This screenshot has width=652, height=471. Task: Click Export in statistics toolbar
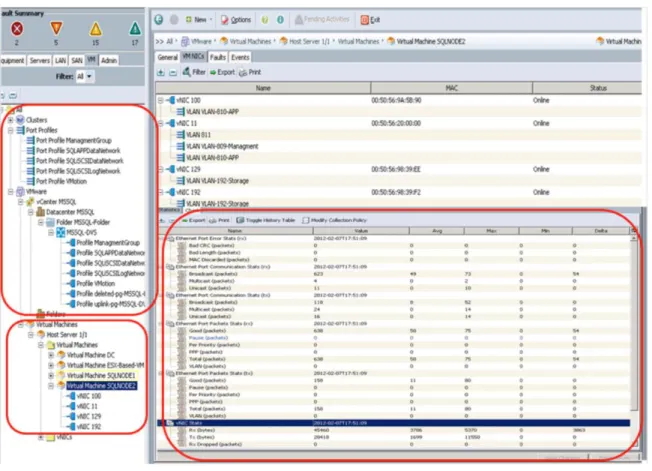pyautogui.click(x=193, y=220)
